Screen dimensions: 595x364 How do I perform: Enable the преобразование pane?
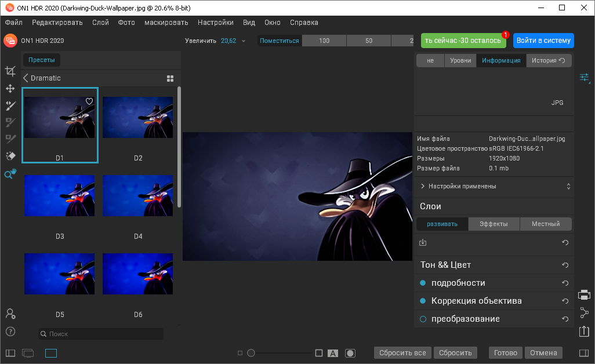(423, 319)
